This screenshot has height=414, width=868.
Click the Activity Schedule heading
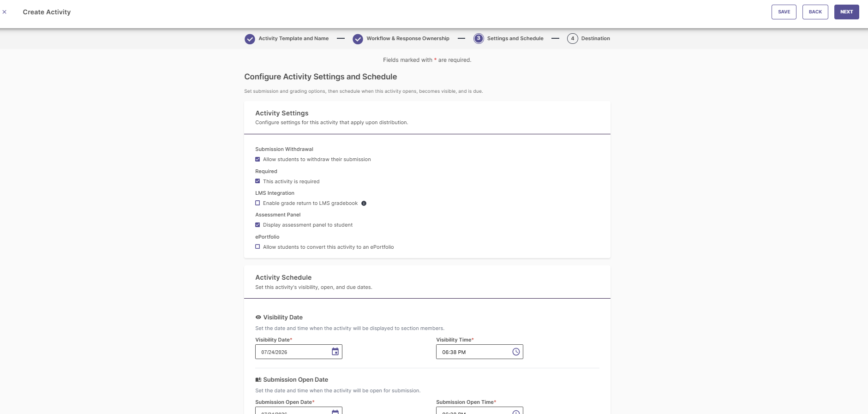click(283, 277)
